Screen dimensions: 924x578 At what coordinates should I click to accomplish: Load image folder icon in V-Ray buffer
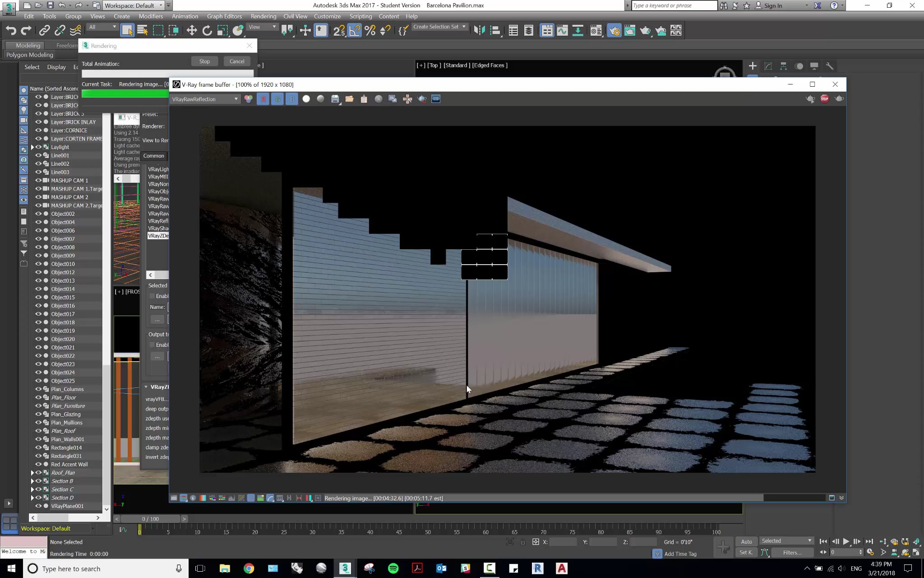coord(349,99)
